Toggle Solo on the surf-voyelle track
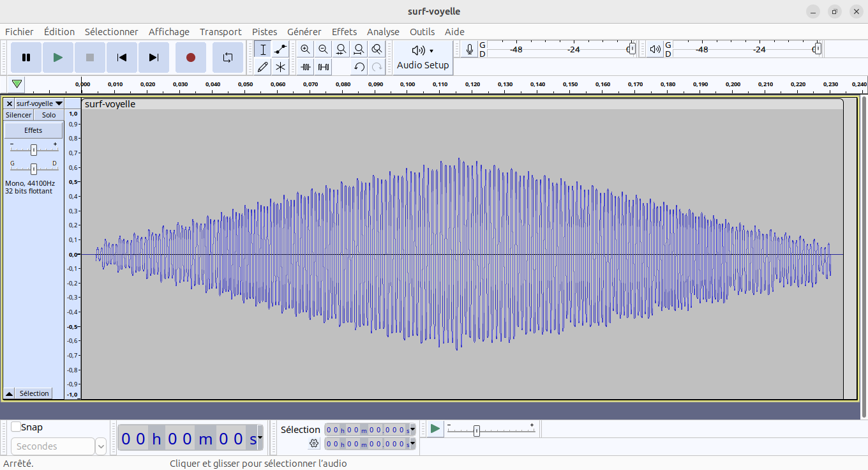The image size is (868, 470). tap(49, 115)
